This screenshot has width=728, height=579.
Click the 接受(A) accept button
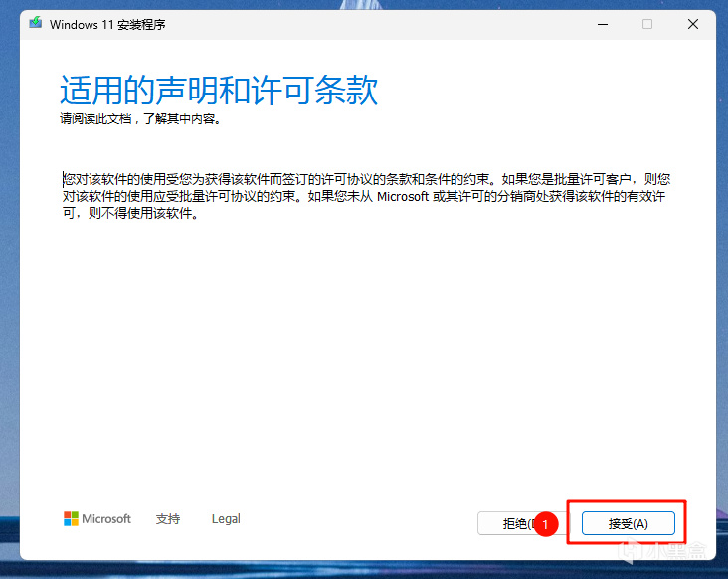629,523
